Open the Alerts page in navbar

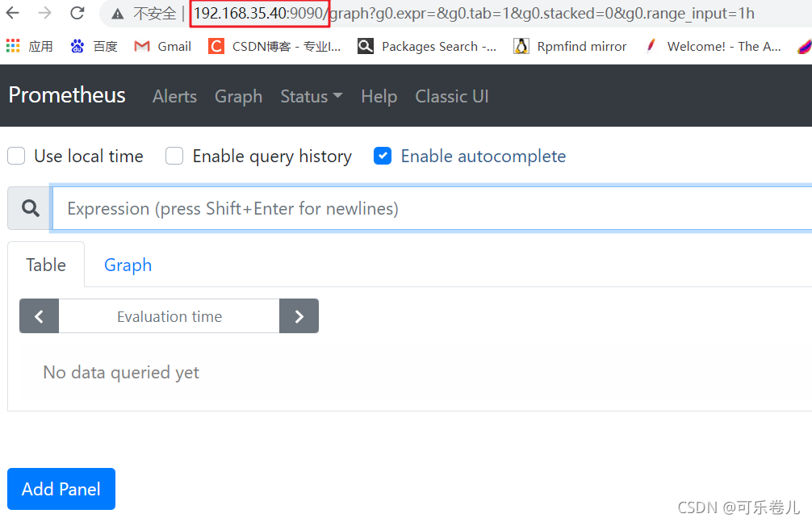click(x=174, y=96)
